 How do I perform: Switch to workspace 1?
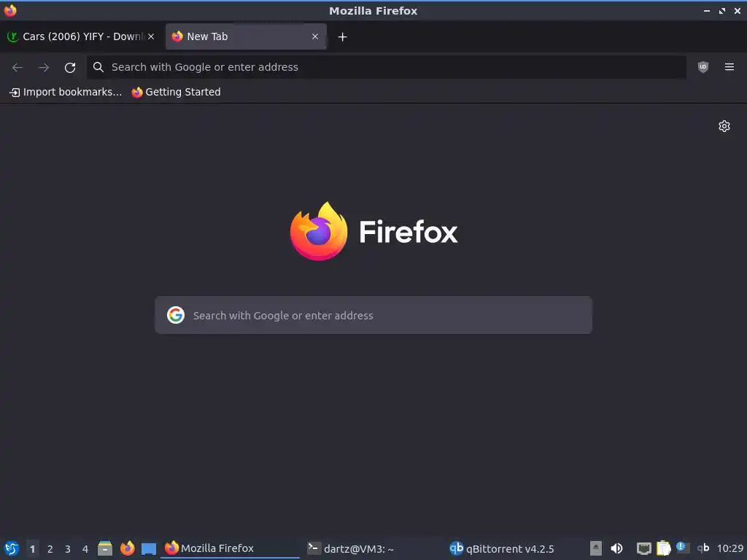[x=32, y=549]
